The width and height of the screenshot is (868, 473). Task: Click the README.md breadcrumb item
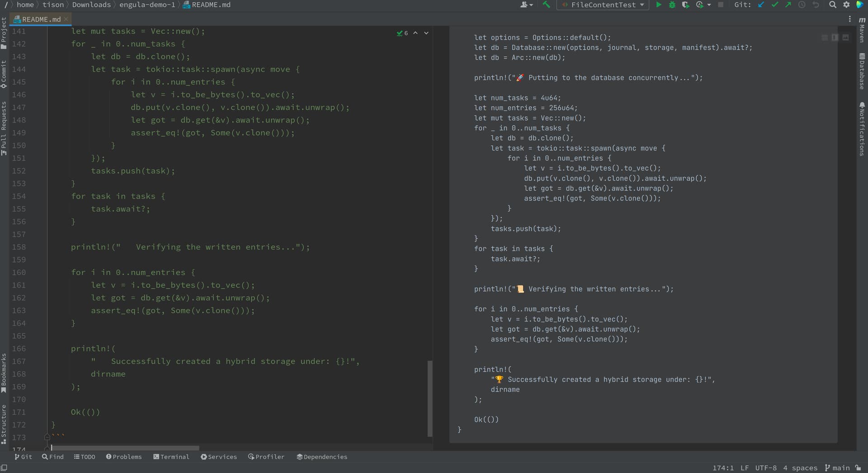coord(207,5)
